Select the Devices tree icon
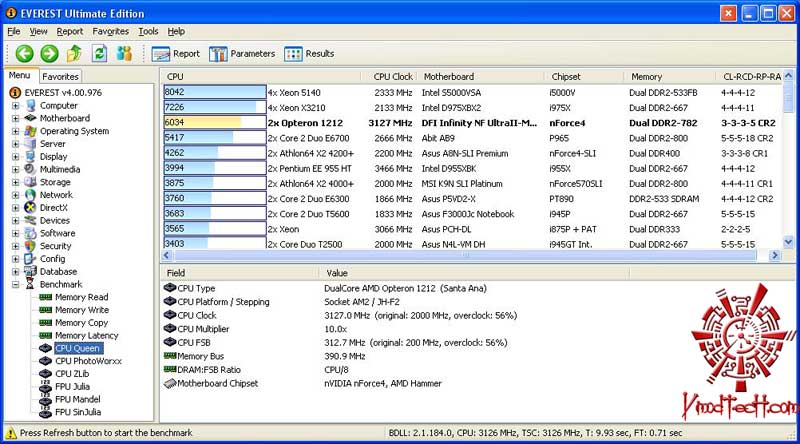The height and width of the screenshot is (444, 800). point(31,220)
